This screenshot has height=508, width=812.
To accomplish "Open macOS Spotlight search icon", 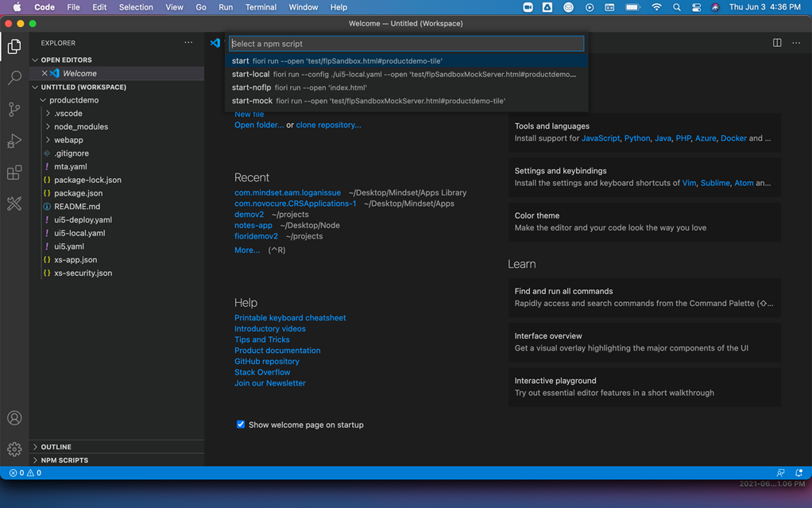I will point(677,7).
